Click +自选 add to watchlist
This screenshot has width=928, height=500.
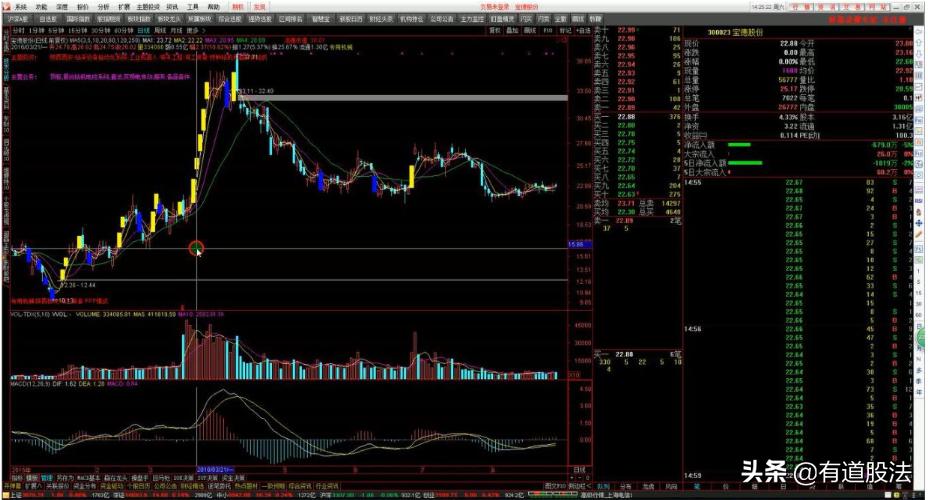point(584,30)
